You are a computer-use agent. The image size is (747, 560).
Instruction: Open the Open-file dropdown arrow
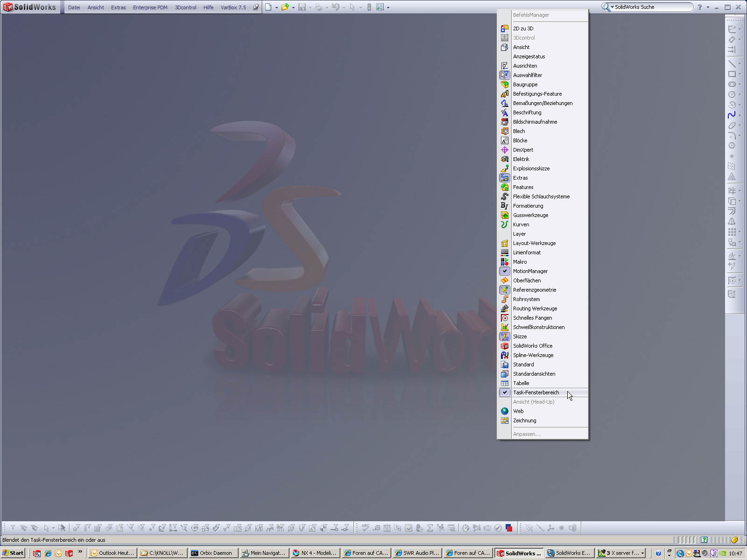pos(293,7)
